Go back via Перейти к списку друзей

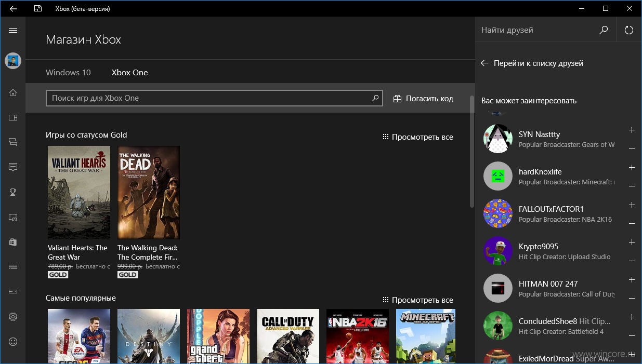click(x=532, y=63)
